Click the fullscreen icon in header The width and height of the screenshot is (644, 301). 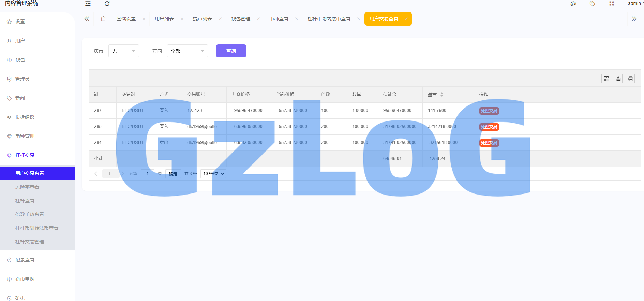(612, 4)
